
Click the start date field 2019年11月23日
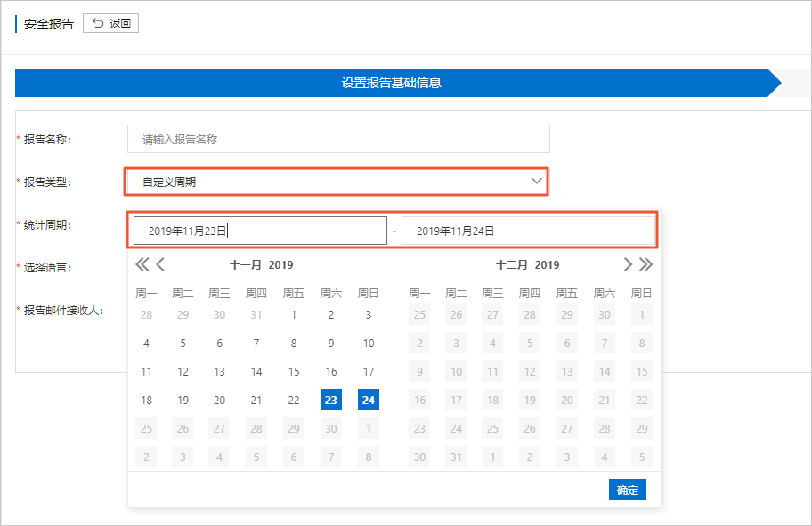pyautogui.click(x=260, y=231)
